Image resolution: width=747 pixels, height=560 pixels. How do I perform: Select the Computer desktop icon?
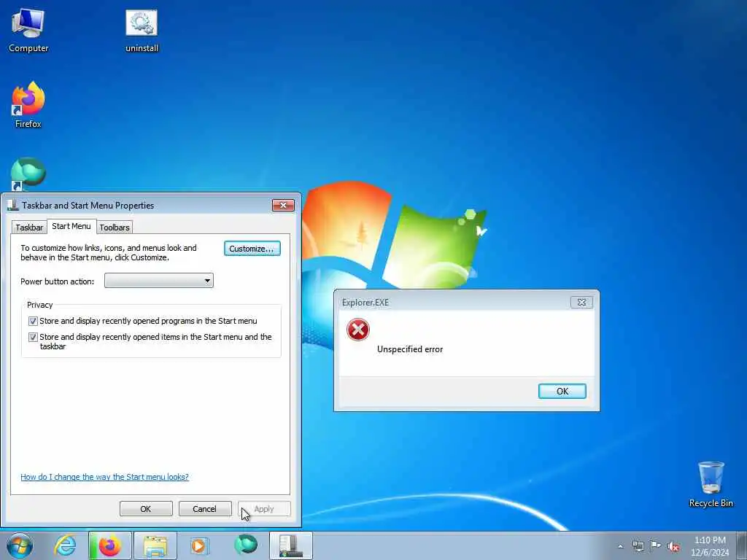point(28,31)
